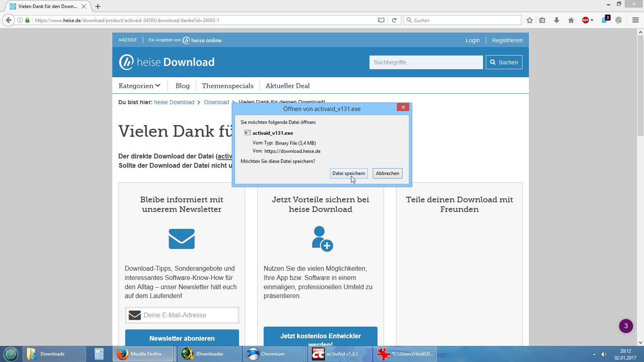Bookmark this page with the star icon
This screenshot has width=644, height=362.
click(530, 20)
